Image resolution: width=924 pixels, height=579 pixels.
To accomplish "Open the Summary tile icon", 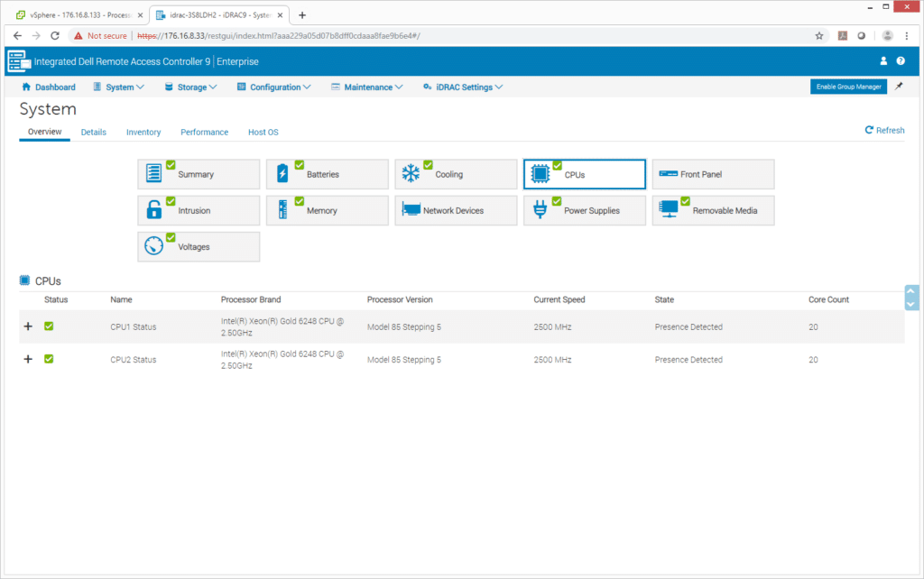I will coord(153,174).
